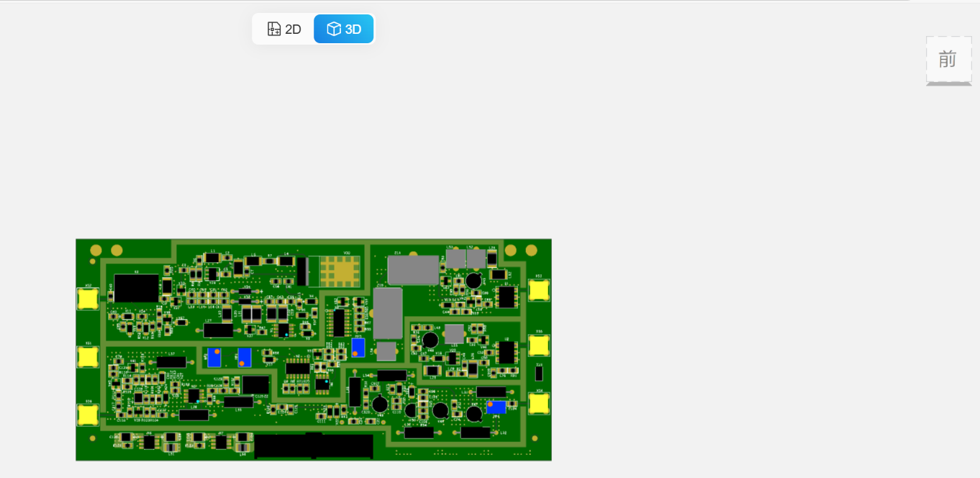Select the wide gray Z1A module
The height and width of the screenshot is (478, 980).
coord(413,270)
